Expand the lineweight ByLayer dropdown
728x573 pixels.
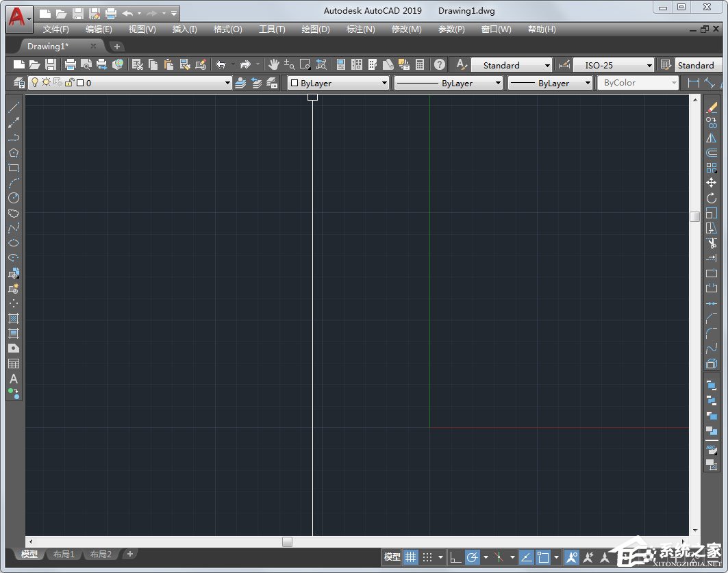click(x=589, y=82)
